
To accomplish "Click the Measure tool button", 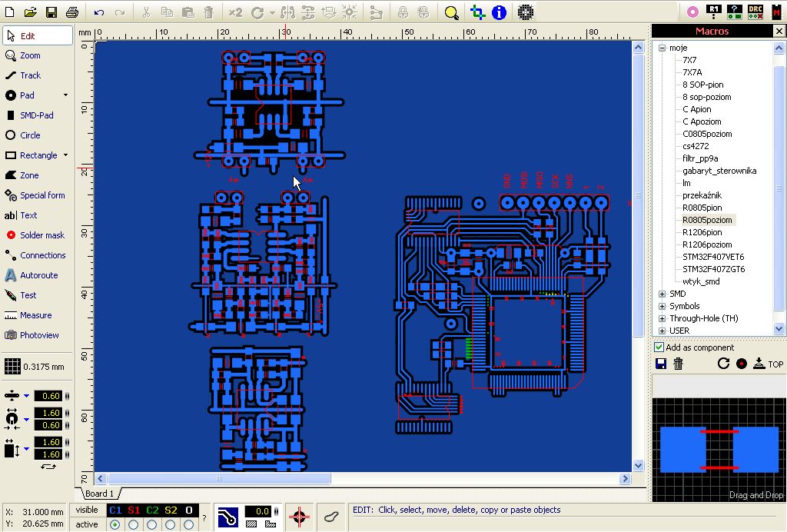I will [x=36, y=315].
